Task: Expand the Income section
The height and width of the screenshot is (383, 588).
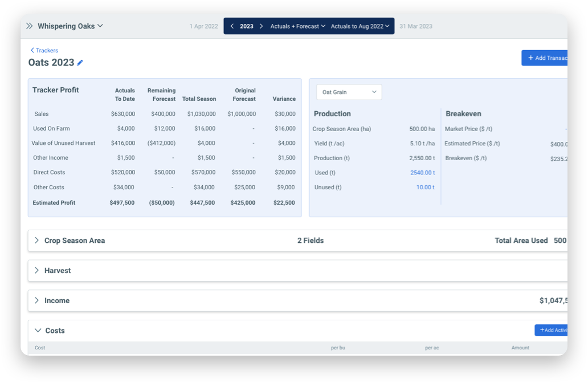Action: 36,300
